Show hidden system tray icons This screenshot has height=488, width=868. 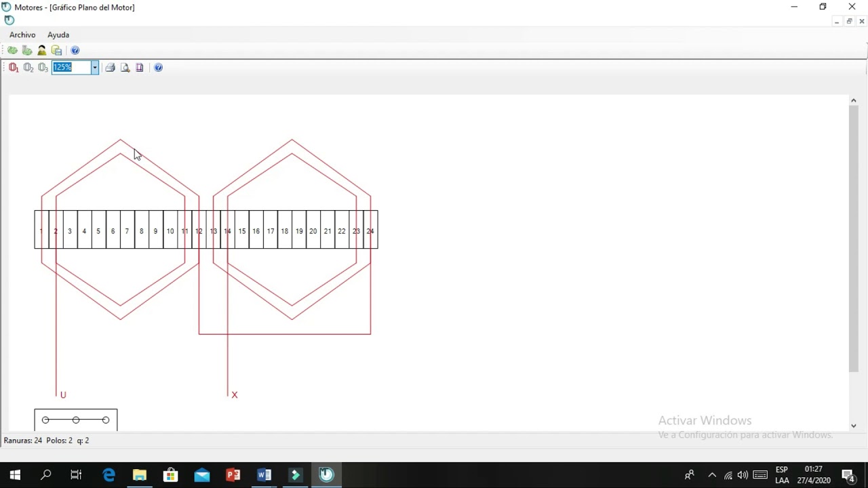pos(712,475)
